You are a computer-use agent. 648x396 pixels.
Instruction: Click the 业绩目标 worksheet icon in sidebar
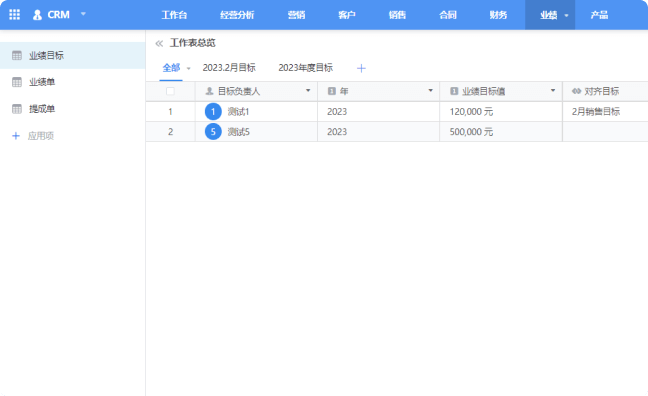17,55
